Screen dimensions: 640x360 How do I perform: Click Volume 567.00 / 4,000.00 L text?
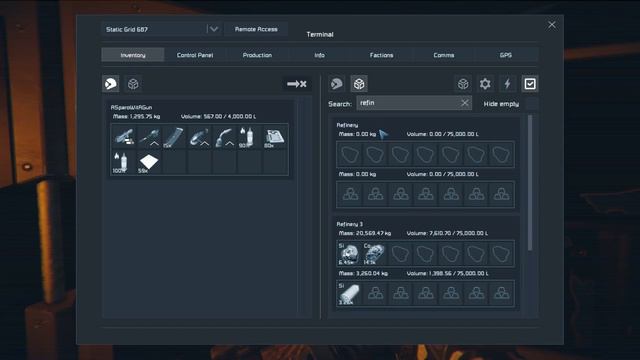(x=218, y=116)
